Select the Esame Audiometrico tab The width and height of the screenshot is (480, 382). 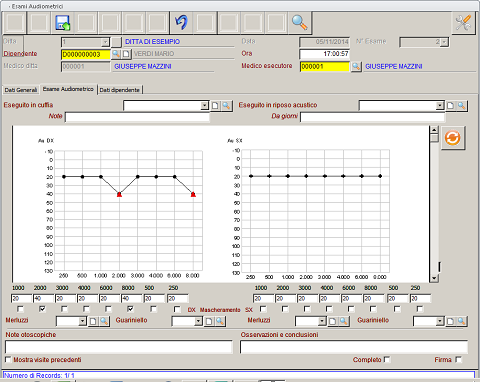tap(68, 89)
